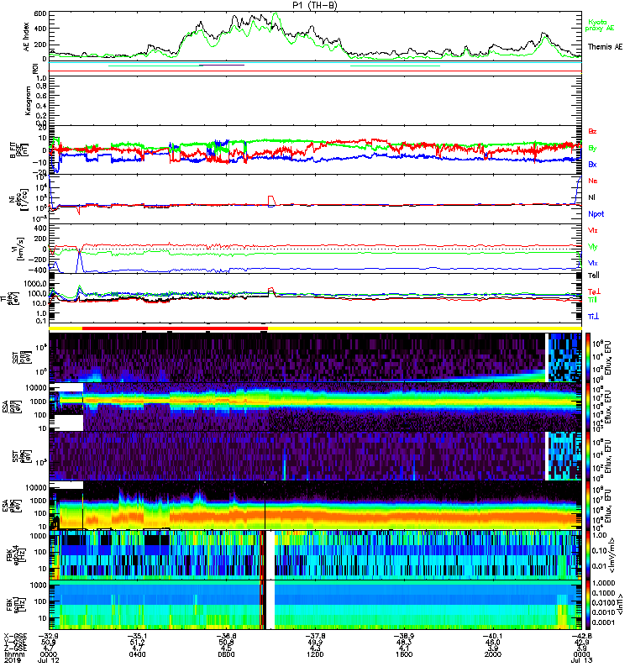Select the red "Bz" legend label

[x=592, y=131]
